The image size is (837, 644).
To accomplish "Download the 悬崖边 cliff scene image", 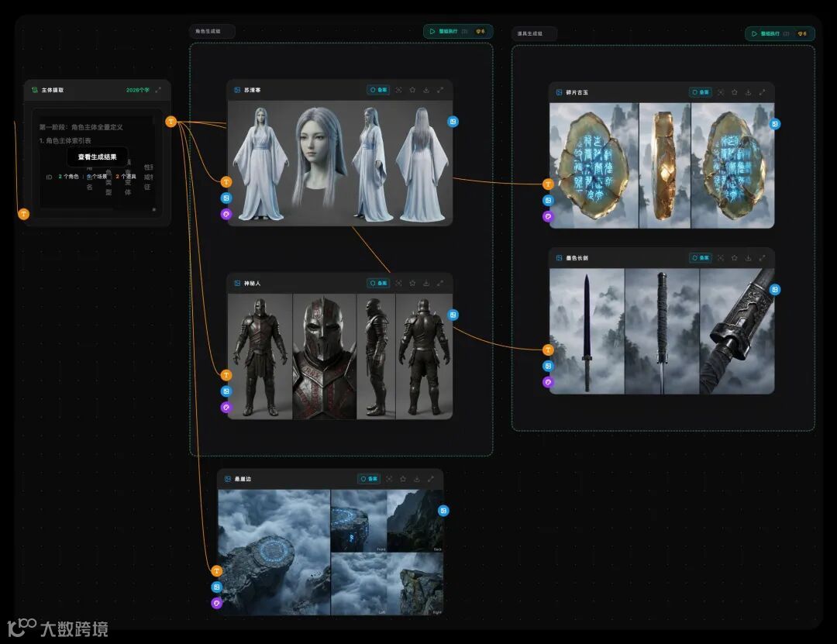I will [417, 479].
